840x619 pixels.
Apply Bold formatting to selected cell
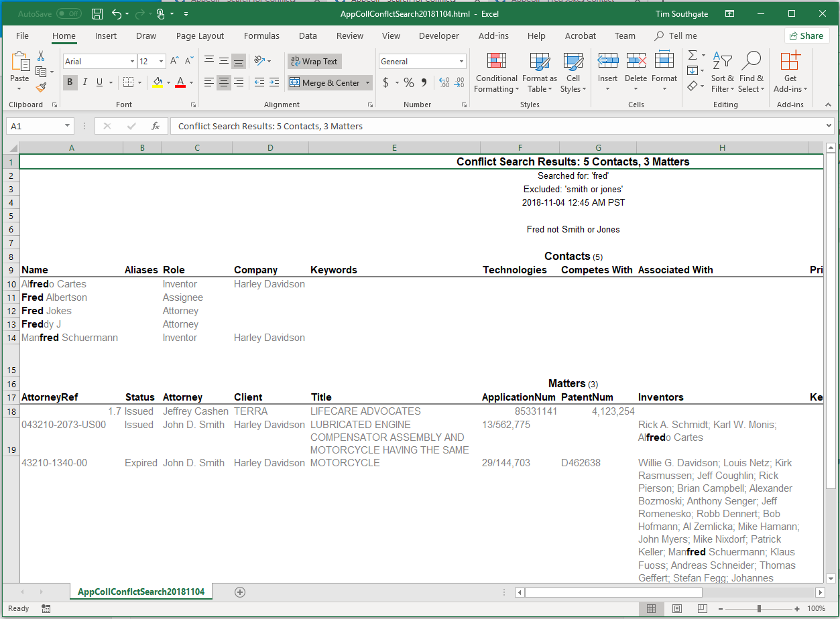(x=70, y=82)
